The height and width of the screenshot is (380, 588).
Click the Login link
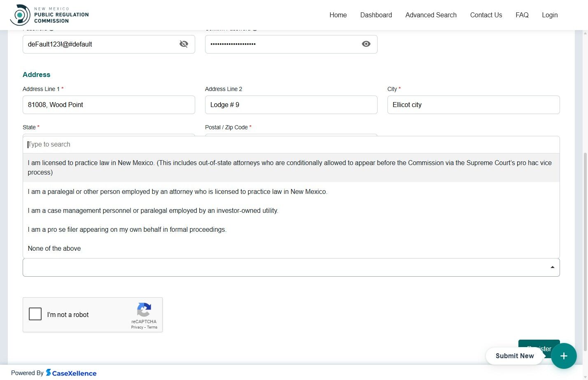550,15
